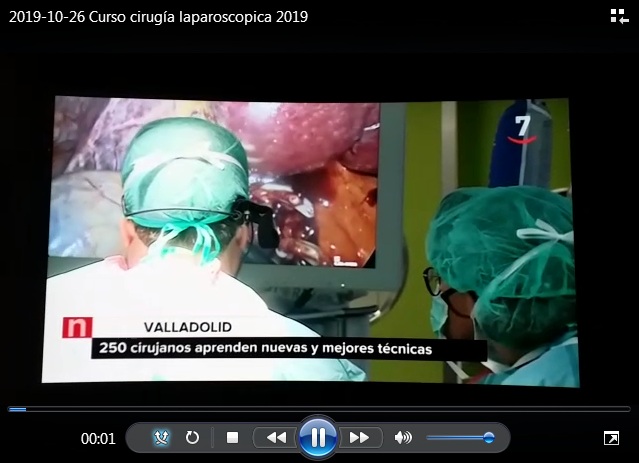Click the 00:01 elapsed time display

click(x=98, y=438)
